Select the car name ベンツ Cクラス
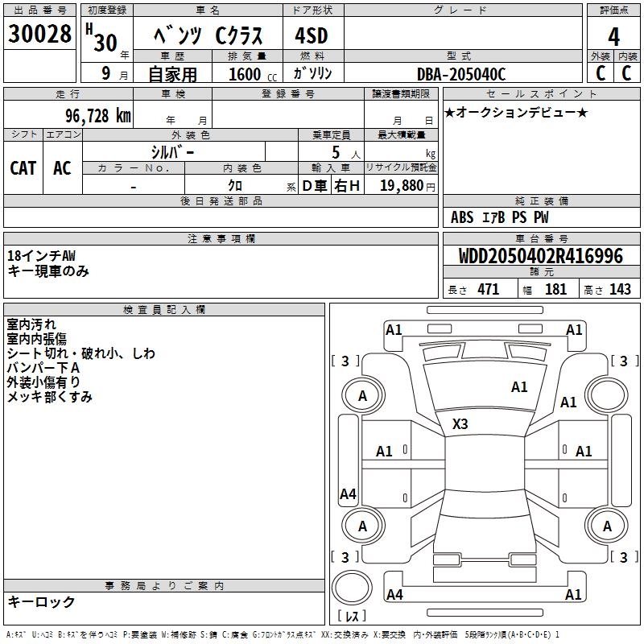 208,35
